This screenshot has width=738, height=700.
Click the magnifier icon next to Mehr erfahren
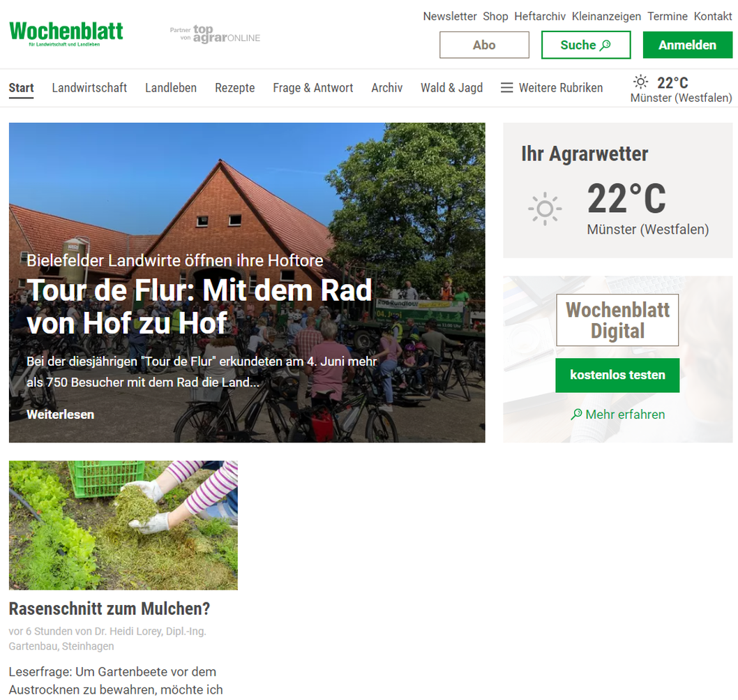point(576,415)
